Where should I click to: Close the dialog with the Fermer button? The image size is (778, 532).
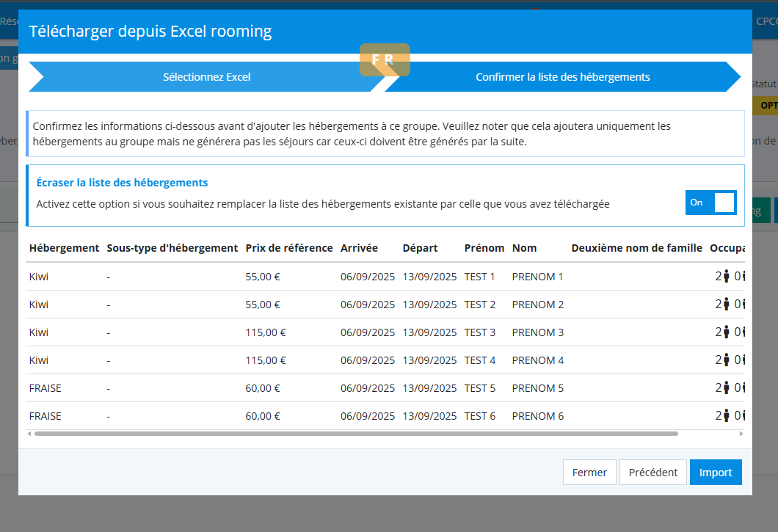click(589, 473)
